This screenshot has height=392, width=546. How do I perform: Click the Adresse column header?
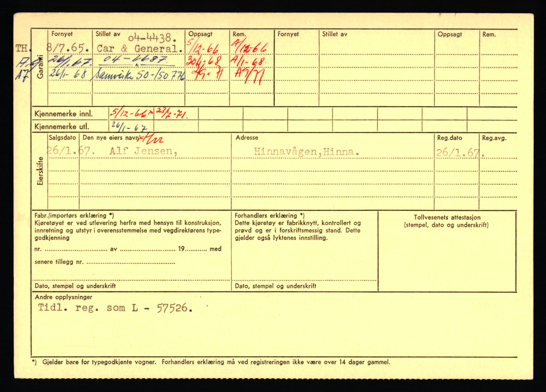tap(247, 138)
